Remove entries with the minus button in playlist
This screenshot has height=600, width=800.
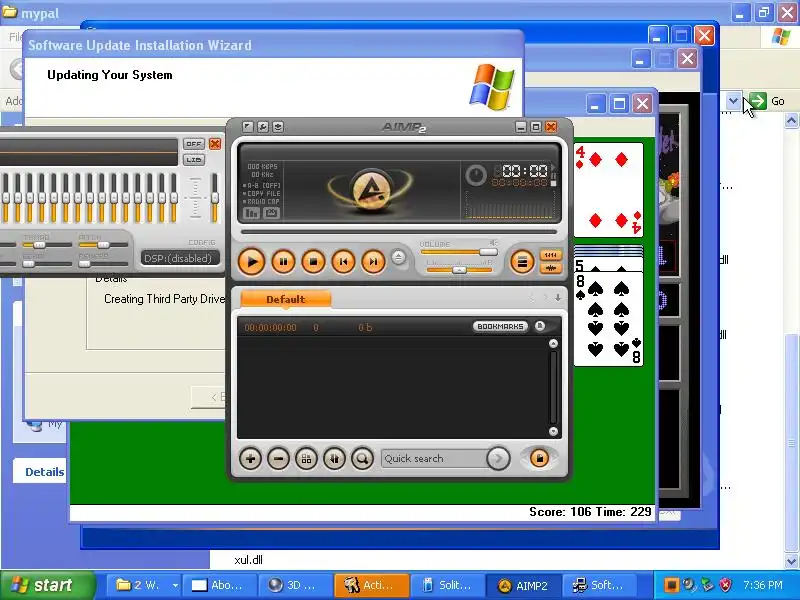coord(278,459)
